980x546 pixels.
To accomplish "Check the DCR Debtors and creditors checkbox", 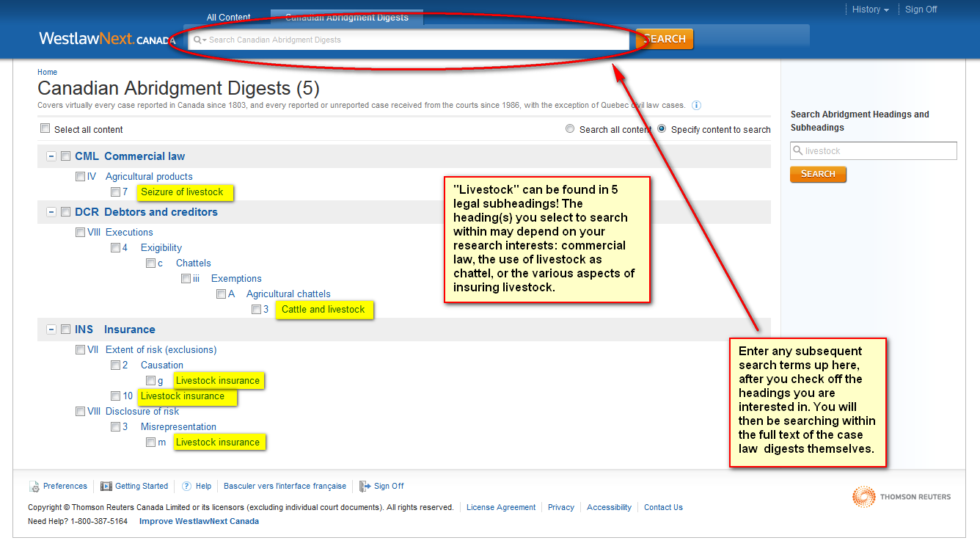I will coord(65,211).
